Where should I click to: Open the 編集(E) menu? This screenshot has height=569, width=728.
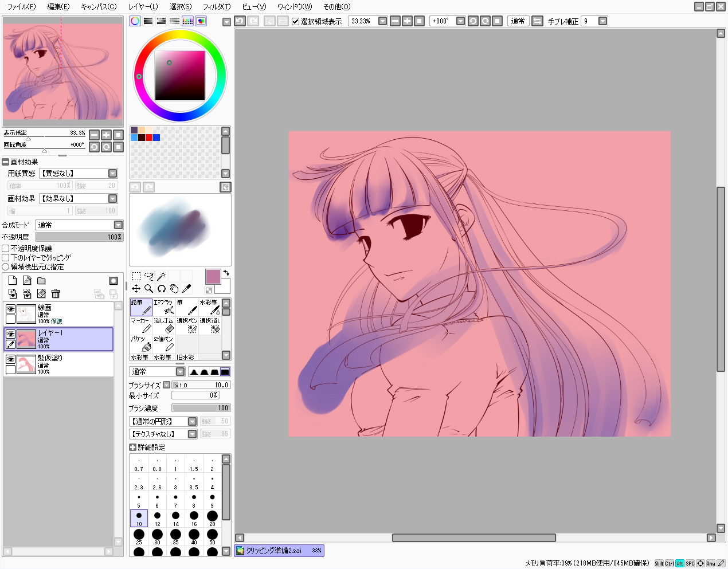(x=58, y=7)
